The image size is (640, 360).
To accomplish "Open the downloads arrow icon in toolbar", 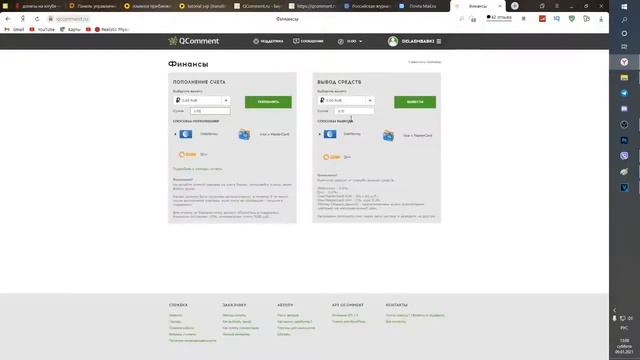I will tap(601, 19).
